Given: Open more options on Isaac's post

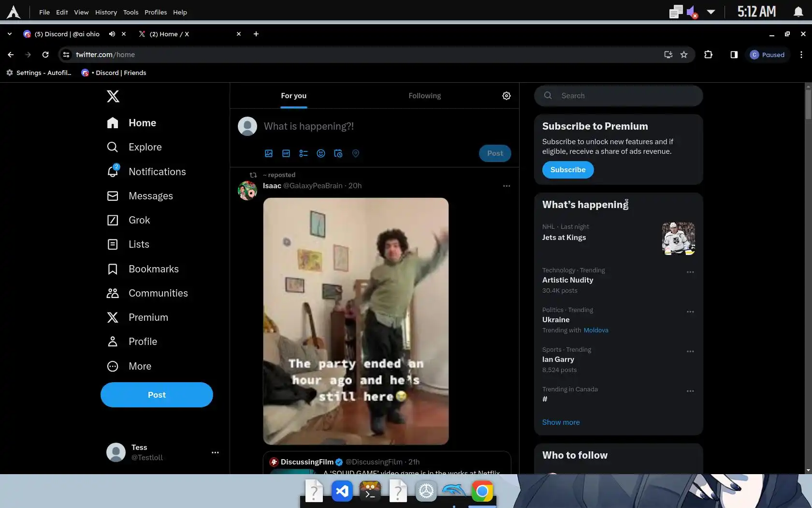Looking at the screenshot, I should [507, 186].
